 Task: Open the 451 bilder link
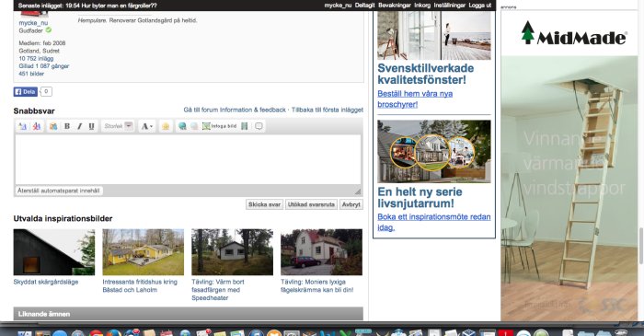(31, 74)
